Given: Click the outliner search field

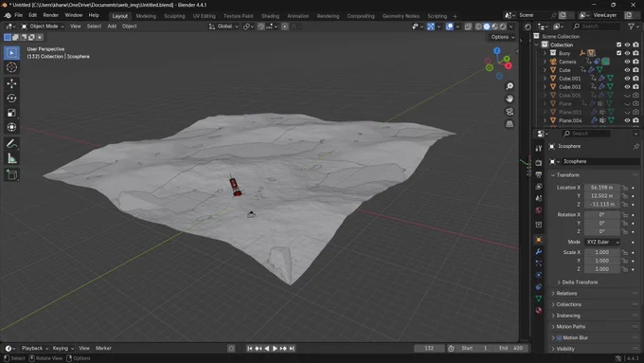Looking at the screenshot, I should pyautogui.click(x=597, y=27).
